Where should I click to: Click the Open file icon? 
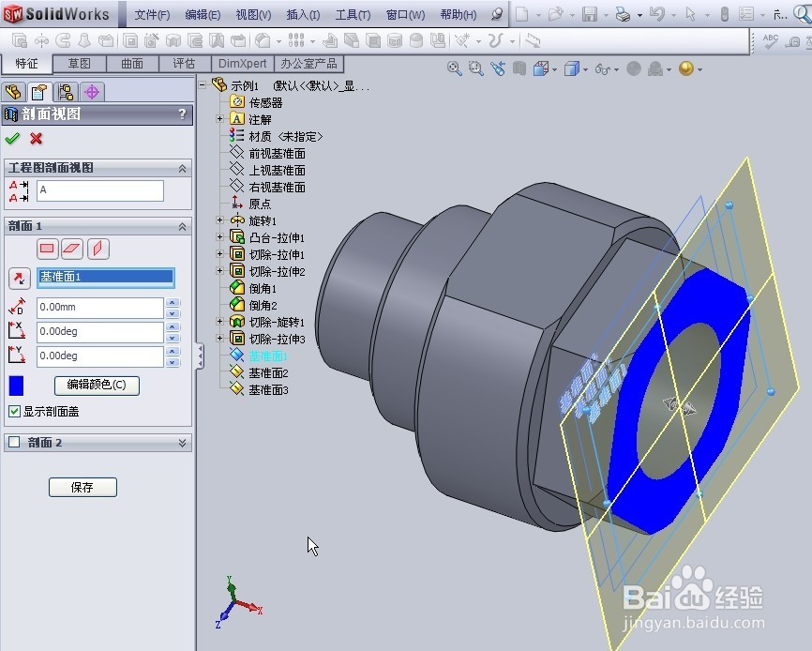click(555, 14)
